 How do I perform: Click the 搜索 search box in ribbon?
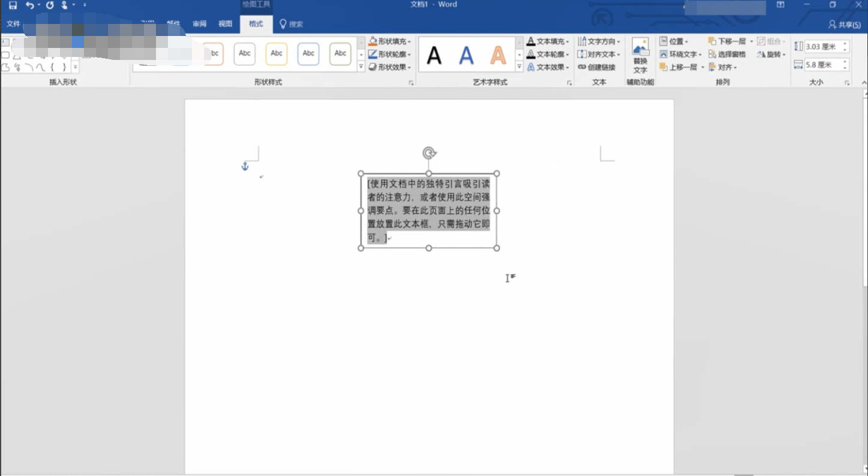(291, 25)
